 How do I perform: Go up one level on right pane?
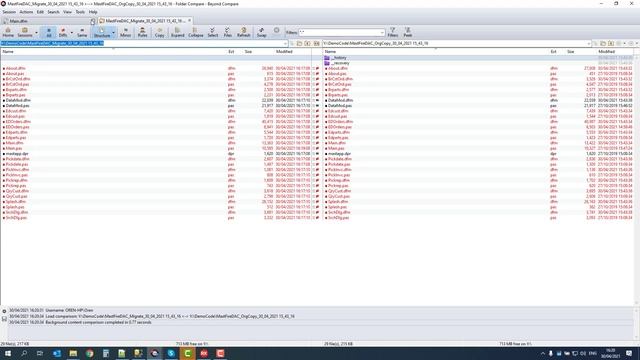click(611, 43)
